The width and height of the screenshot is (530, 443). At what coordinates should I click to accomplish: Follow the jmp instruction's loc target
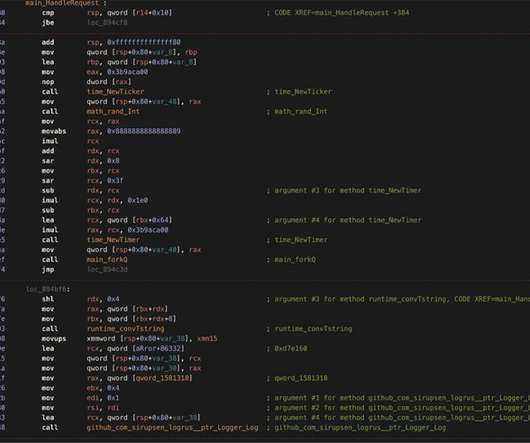107,269
